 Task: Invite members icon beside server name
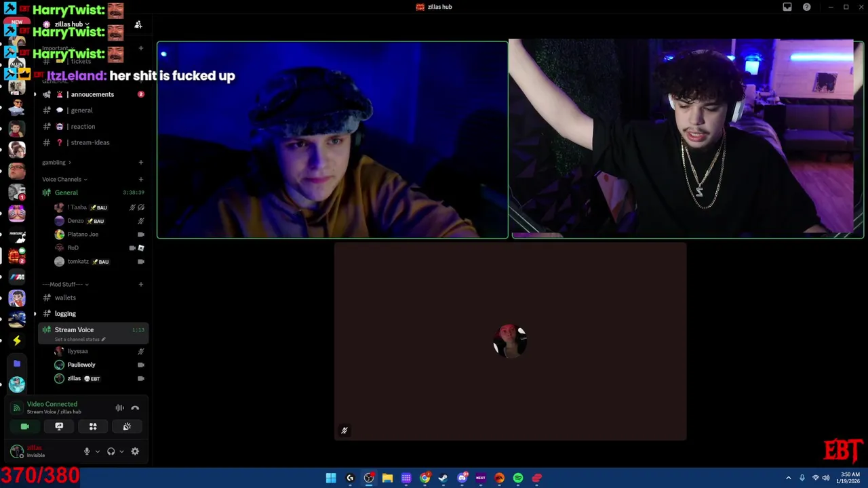pyautogui.click(x=138, y=24)
